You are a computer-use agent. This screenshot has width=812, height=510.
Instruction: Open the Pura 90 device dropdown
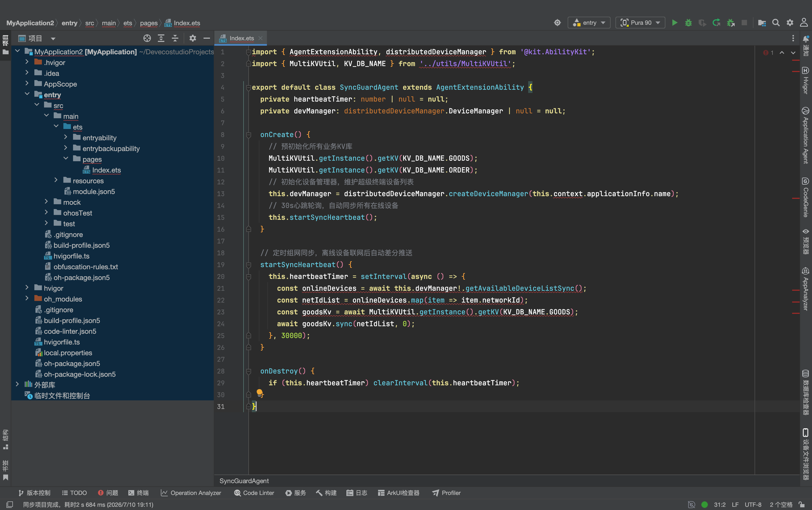(x=640, y=23)
